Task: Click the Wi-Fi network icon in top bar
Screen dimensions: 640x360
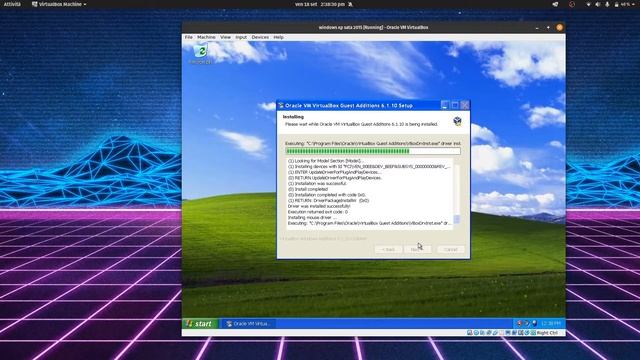Action: [588, 4]
